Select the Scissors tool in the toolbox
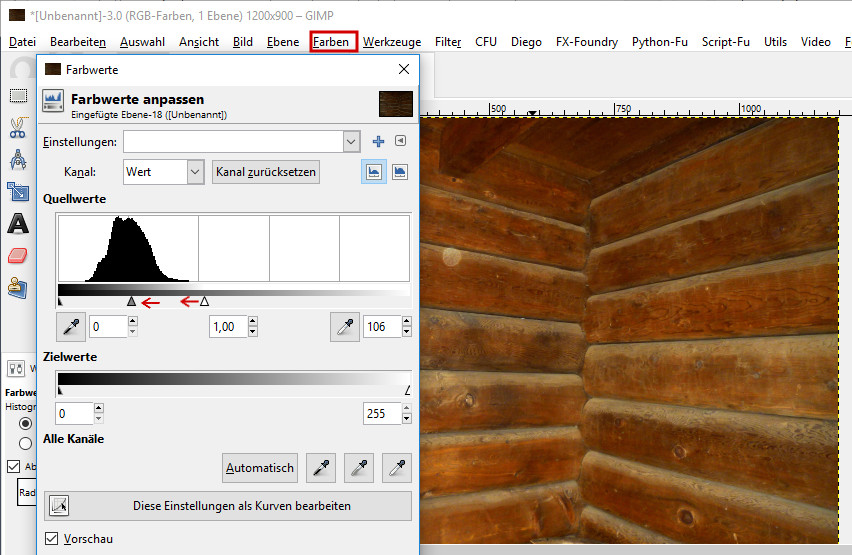 tap(17, 128)
